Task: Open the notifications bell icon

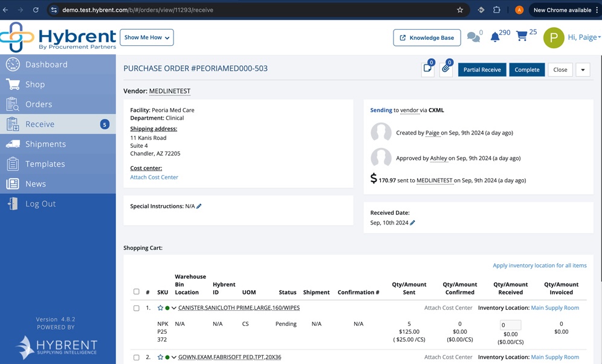Action: tap(495, 37)
